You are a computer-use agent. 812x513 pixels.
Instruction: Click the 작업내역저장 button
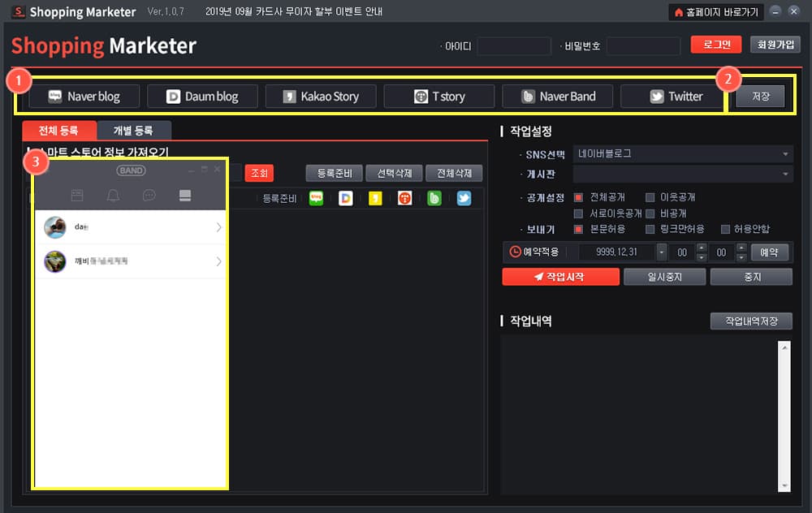[751, 321]
